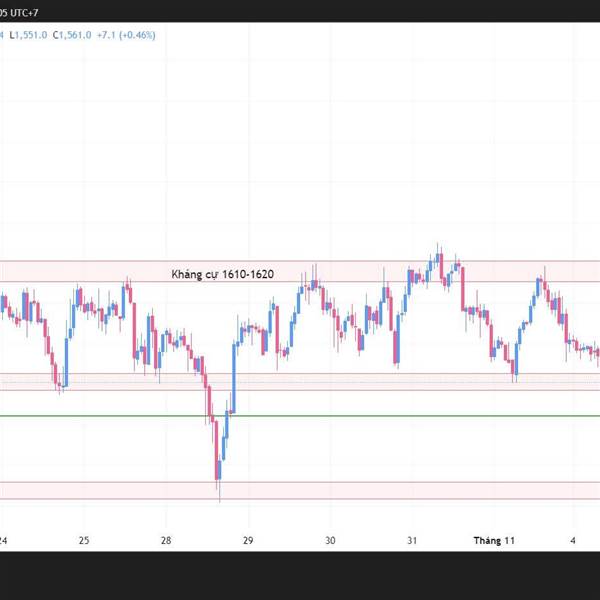Viewport: 600px width, 600px height.
Task: Click the UTC+7 timestamp in the header
Action: click(19, 13)
